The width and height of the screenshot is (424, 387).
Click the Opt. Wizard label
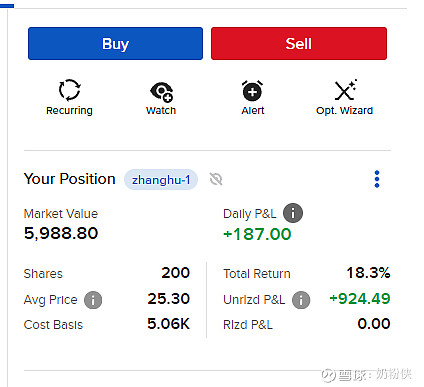tap(344, 110)
